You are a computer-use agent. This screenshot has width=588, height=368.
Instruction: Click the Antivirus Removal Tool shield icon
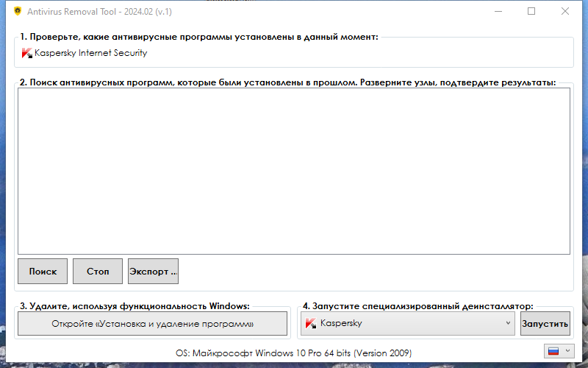[18, 11]
